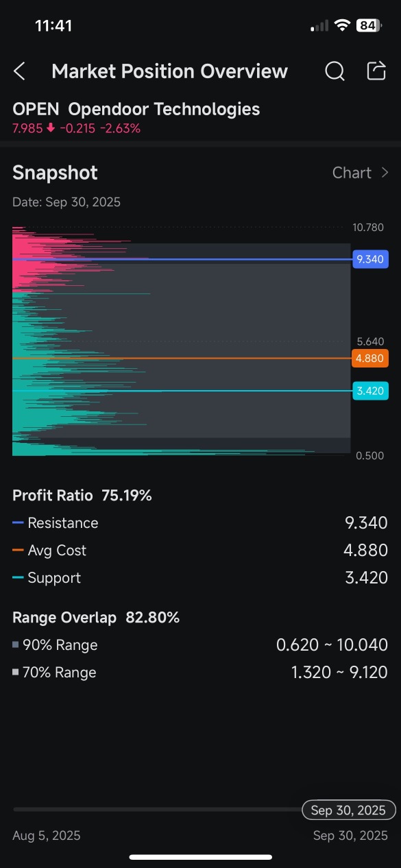Tap the Profit Ratio 75.19% label

[x=82, y=495]
